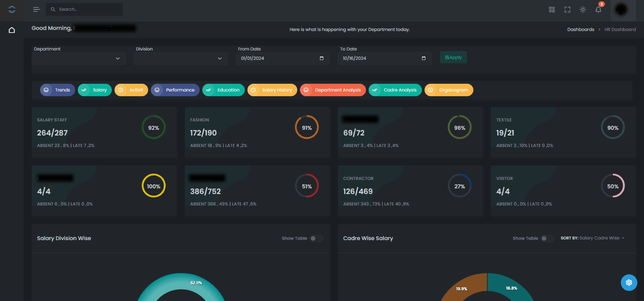Click the search magnifier icon
This screenshot has width=644, height=301.
tap(53, 9)
